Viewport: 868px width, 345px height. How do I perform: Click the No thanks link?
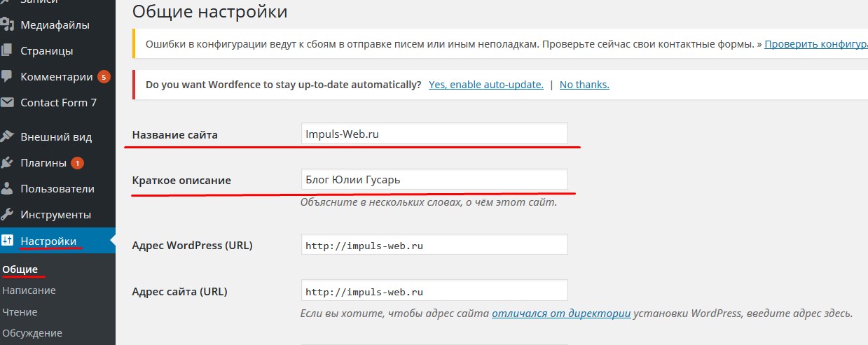[584, 85]
